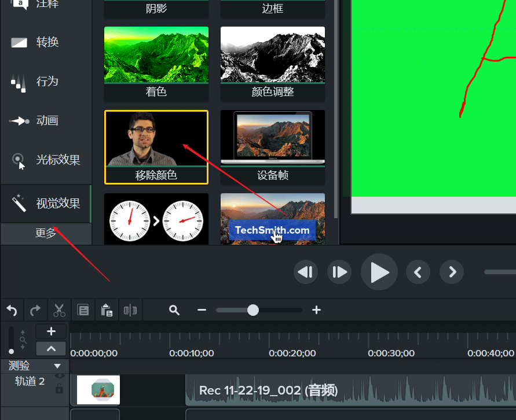Adjust the timeline zoom slider
The width and height of the screenshot is (516, 420).
[x=253, y=310]
